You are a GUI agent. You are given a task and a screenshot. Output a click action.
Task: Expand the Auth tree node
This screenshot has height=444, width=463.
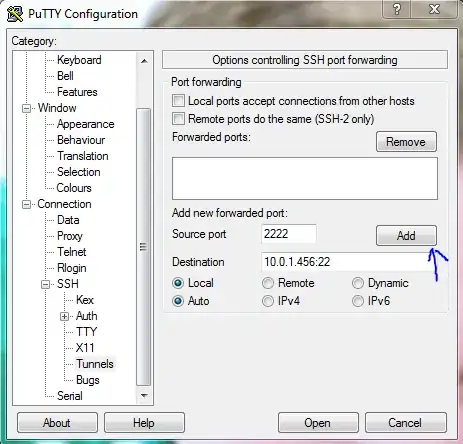pyautogui.click(x=65, y=316)
